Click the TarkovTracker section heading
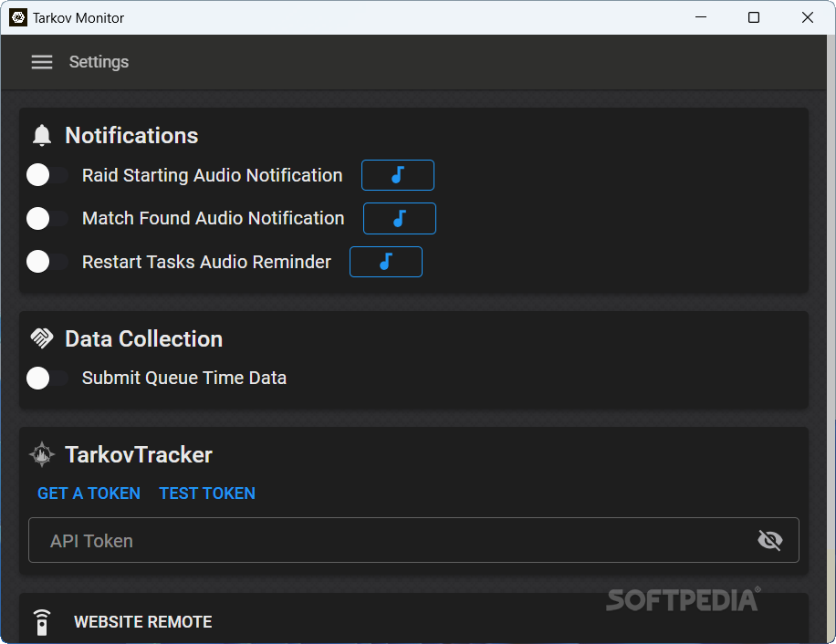Screen dimensions: 836x644 pyautogui.click(x=139, y=455)
